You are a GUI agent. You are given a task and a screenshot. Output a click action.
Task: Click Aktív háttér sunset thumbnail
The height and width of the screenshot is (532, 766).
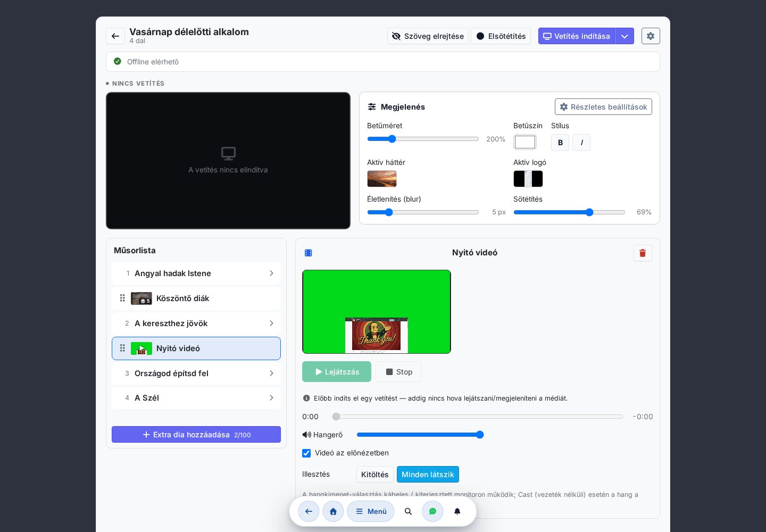(382, 179)
